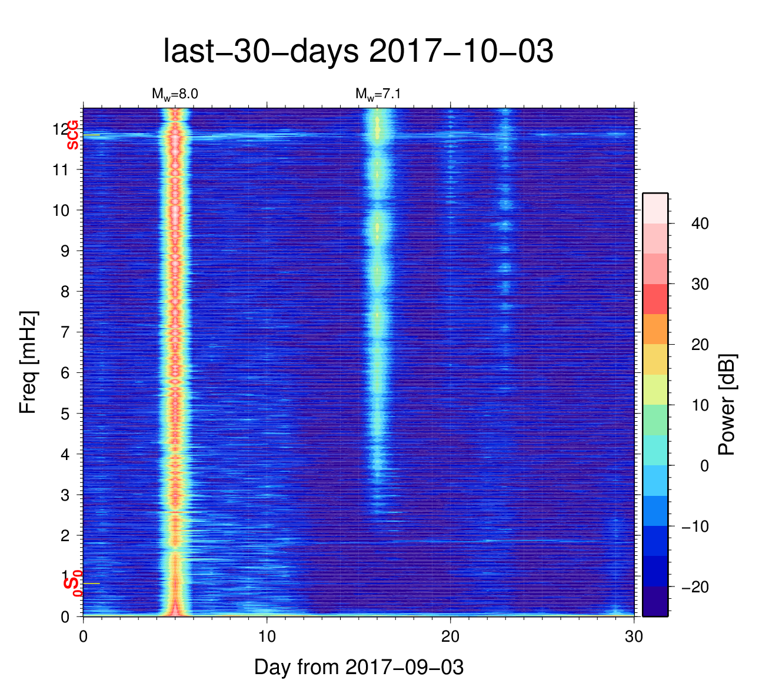Pick the darkest navy band at colorbar bottom
Viewport: 759px width, 700px height.
coord(655,601)
